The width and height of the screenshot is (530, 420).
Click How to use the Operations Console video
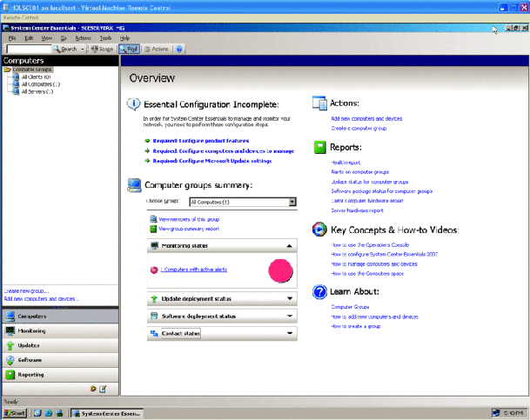pyautogui.click(x=370, y=244)
